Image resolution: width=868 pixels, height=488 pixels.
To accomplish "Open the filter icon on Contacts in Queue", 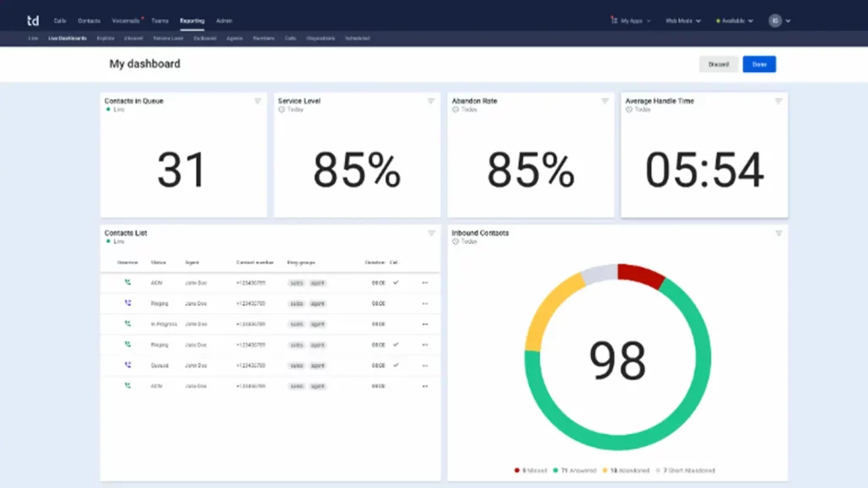I will [x=257, y=100].
